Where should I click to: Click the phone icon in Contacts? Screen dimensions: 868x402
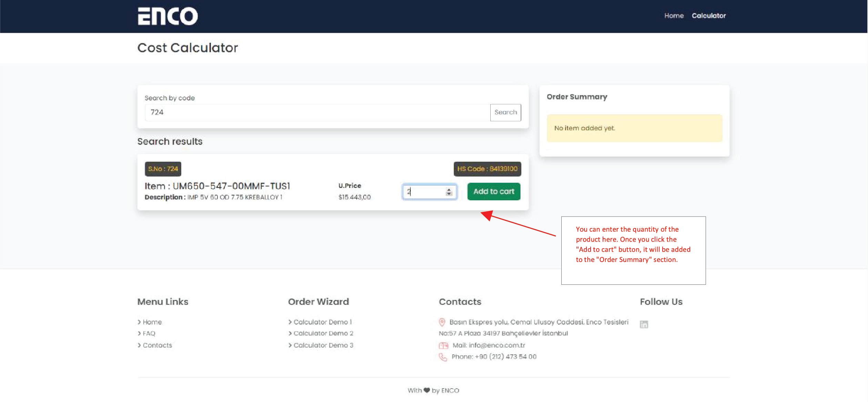[442, 357]
